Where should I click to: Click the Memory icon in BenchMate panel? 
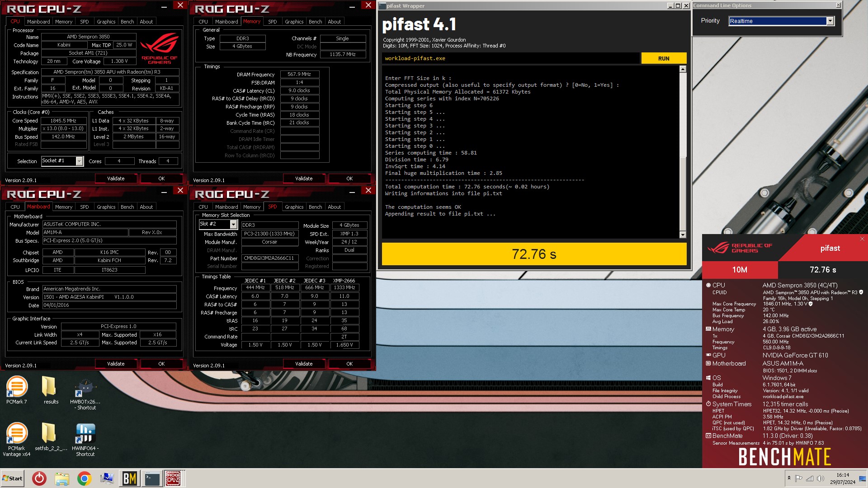point(708,329)
